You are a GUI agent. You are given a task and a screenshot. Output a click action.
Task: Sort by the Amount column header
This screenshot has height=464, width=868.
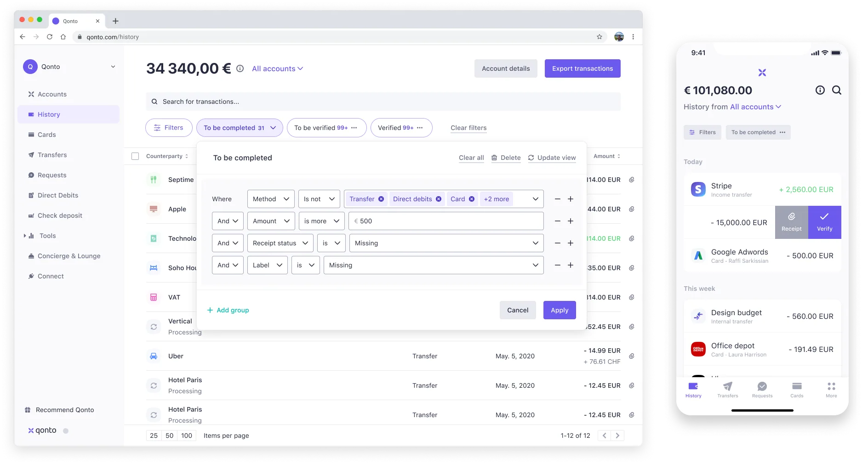point(607,156)
